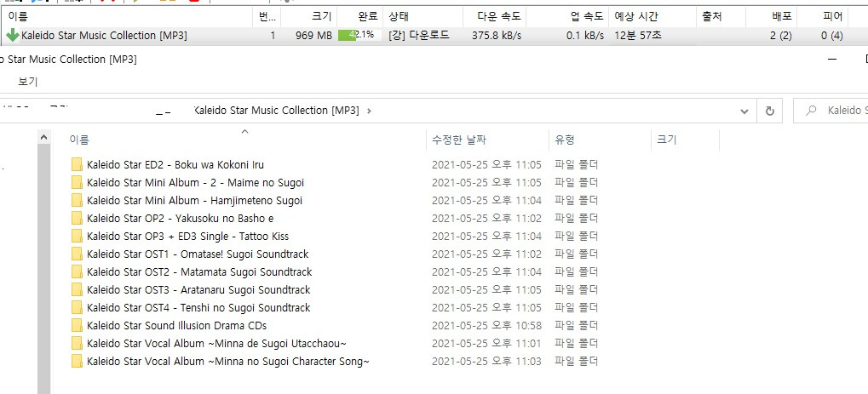The height and width of the screenshot is (394, 868).
Task: Select the Kaleido Star Music Collection [MP3] torrent name
Action: [x=104, y=36]
